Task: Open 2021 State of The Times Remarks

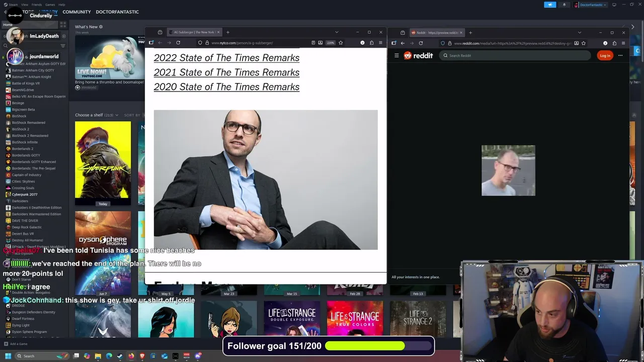Action: pos(226,72)
